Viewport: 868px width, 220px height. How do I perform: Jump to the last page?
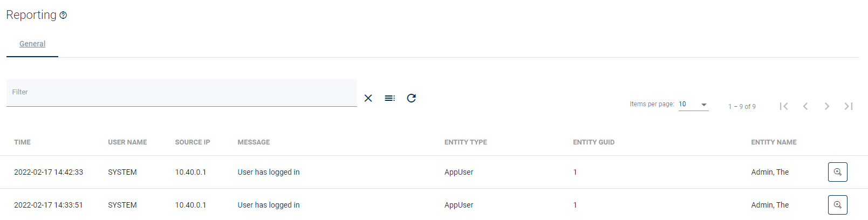tap(849, 106)
